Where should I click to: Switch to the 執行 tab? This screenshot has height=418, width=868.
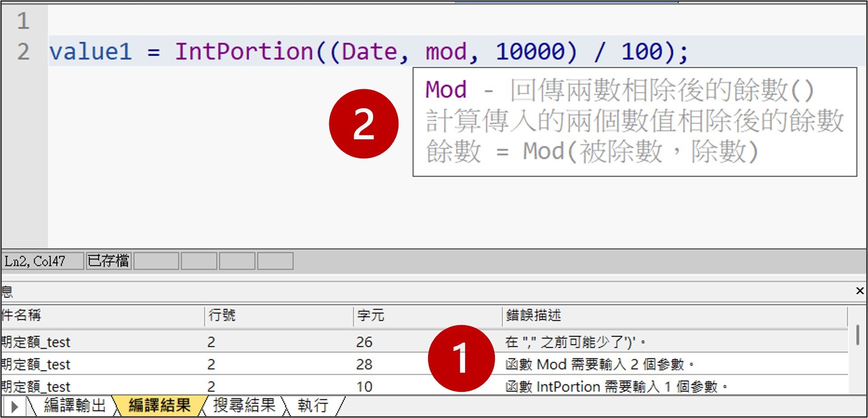tap(313, 405)
